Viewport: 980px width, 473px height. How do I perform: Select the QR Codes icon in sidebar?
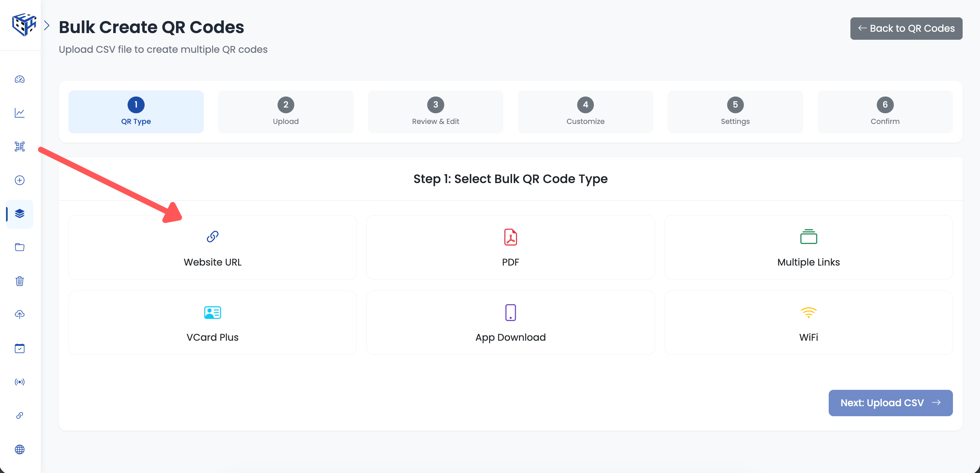point(19,147)
